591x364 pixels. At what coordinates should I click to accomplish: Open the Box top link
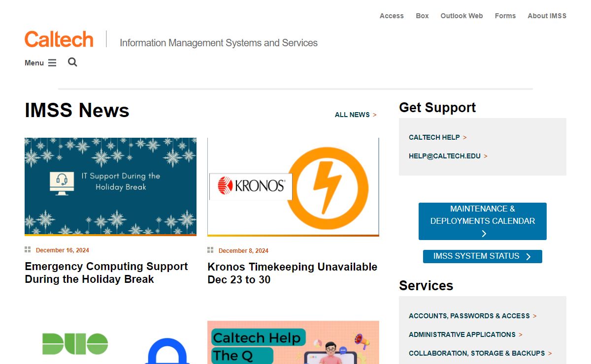(x=422, y=16)
